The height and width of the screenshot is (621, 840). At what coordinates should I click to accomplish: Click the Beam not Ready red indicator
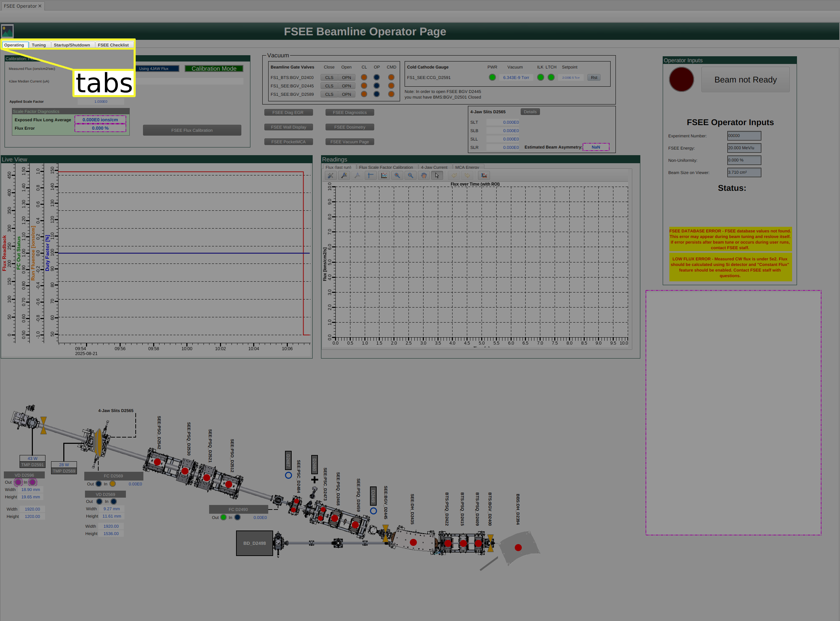(681, 79)
